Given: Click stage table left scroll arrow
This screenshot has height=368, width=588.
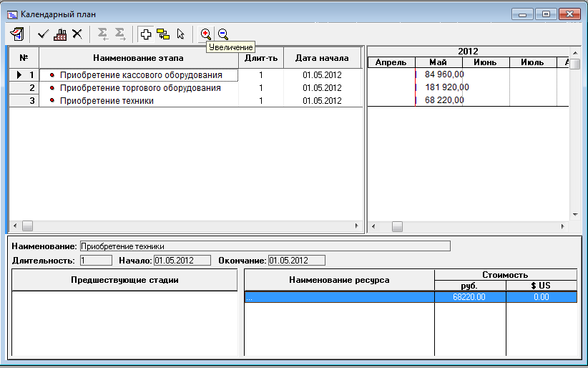Looking at the screenshot, I should click(x=15, y=226).
